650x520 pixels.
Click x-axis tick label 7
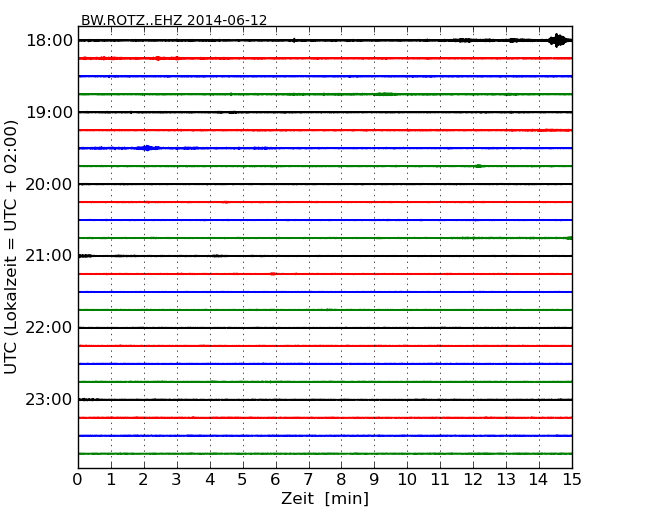pos(308,480)
